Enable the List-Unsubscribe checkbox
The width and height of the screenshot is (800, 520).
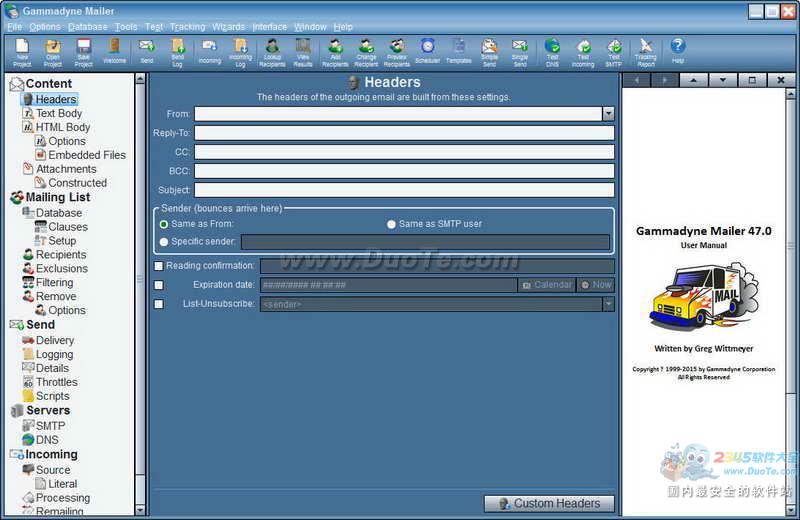click(159, 304)
